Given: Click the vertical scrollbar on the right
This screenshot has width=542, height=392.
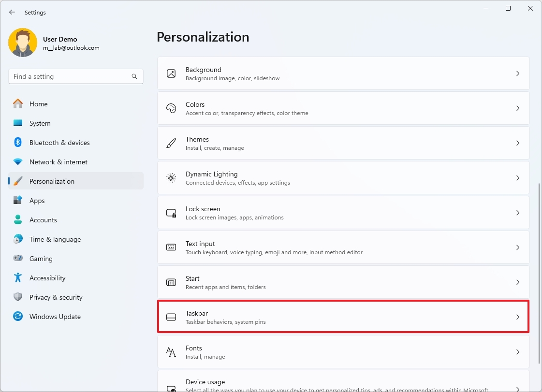Looking at the screenshot, I should tap(539, 273).
